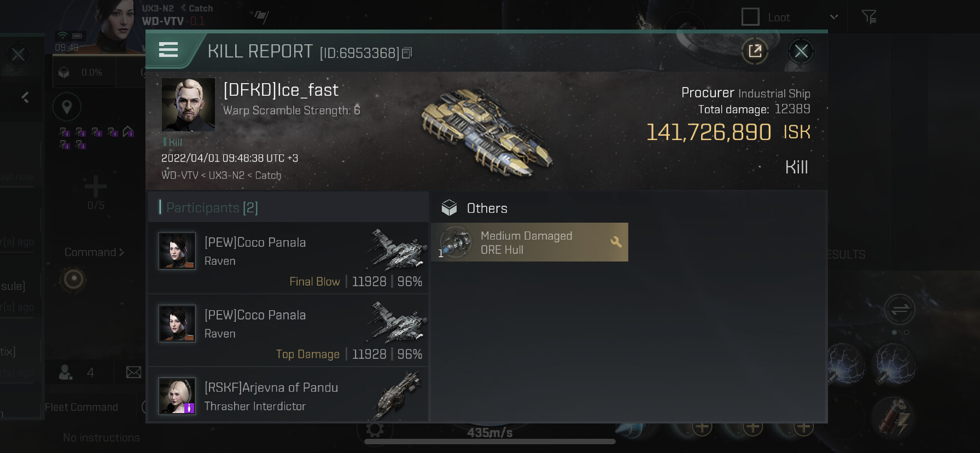Select Medium Damaged ORE Hull item
Image resolution: width=980 pixels, height=453 pixels.
point(529,242)
